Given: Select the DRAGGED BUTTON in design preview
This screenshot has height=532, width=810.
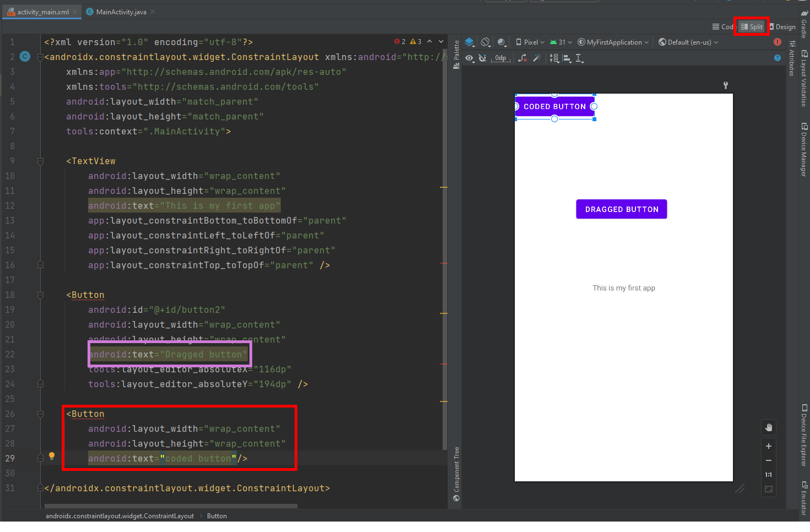Looking at the screenshot, I should coord(622,209).
